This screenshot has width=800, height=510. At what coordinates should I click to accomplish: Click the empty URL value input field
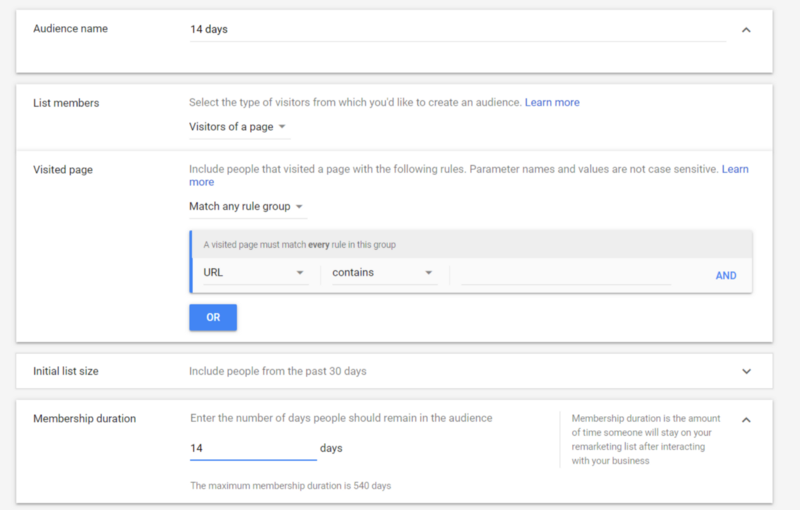[566, 274]
